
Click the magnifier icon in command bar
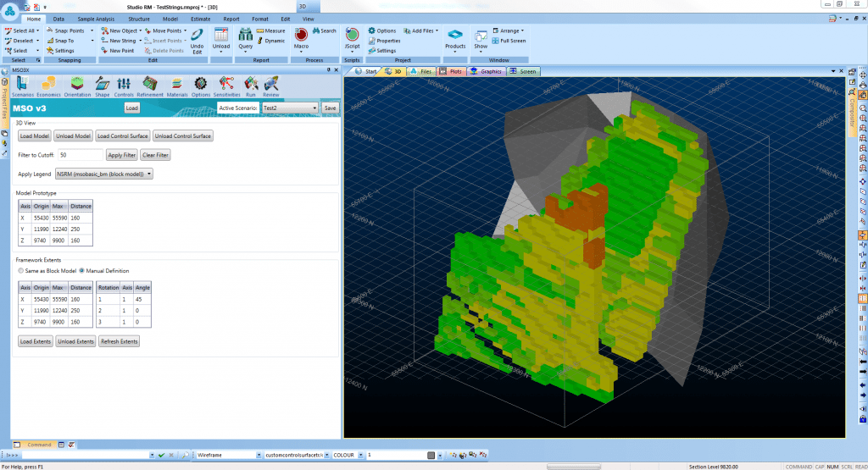[x=185, y=455]
